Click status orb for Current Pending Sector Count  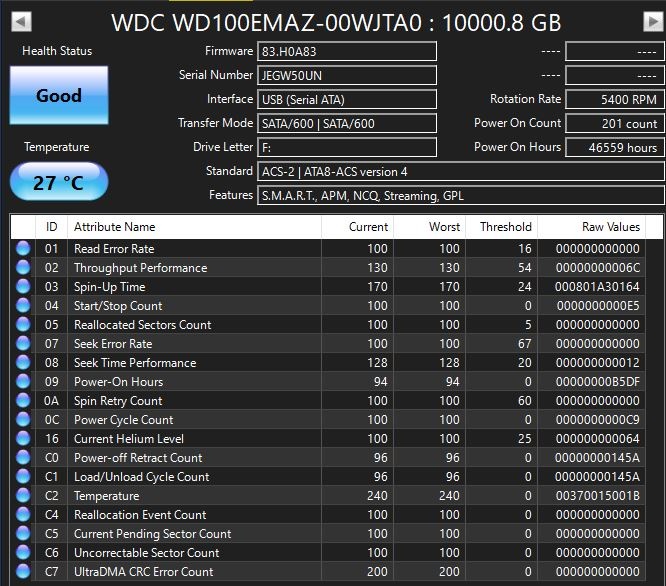[23, 533]
